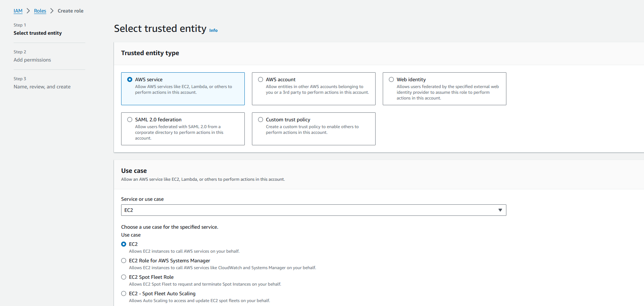
Task: Click the Spot Fleet terminate Spot Instances description
Action: 205,284
